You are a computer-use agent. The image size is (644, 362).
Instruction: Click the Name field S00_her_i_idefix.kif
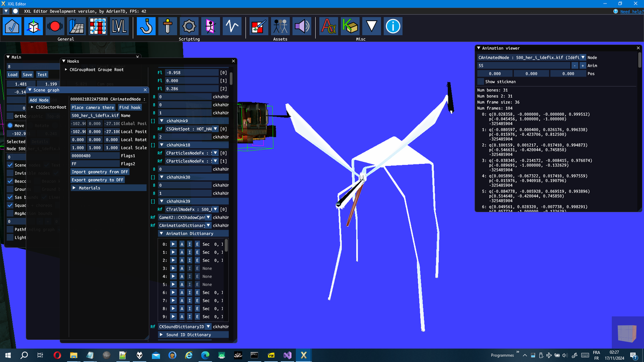pos(95,116)
